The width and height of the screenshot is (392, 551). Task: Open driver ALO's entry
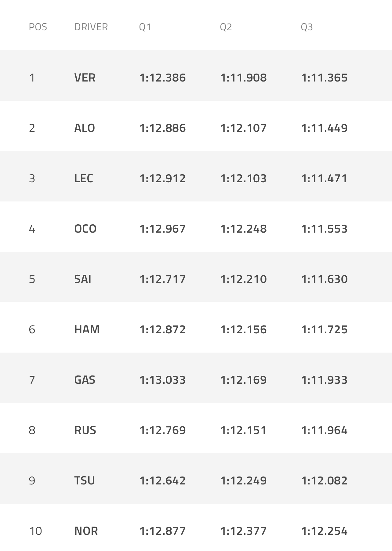(85, 128)
